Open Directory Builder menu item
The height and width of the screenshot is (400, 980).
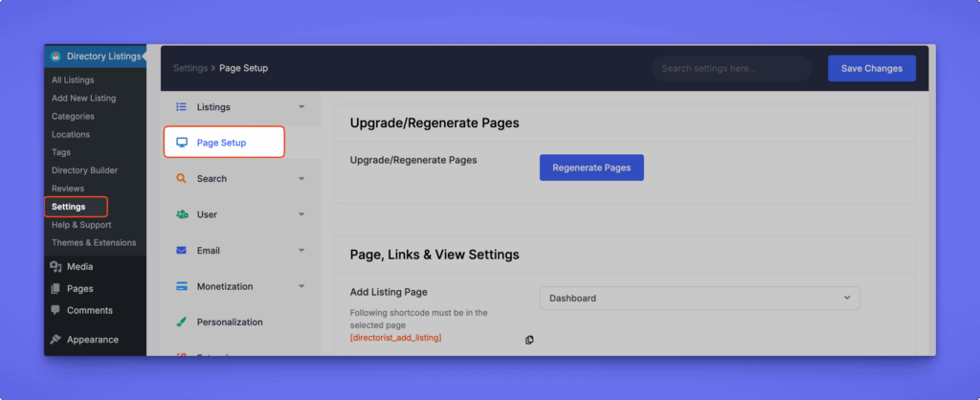tap(84, 170)
